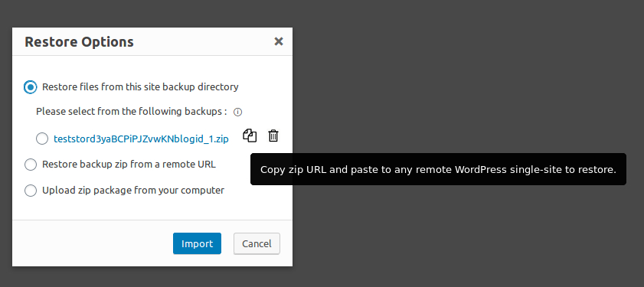Close the Restore Options dialog
This screenshot has width=644, height=287.
(279, 41)
